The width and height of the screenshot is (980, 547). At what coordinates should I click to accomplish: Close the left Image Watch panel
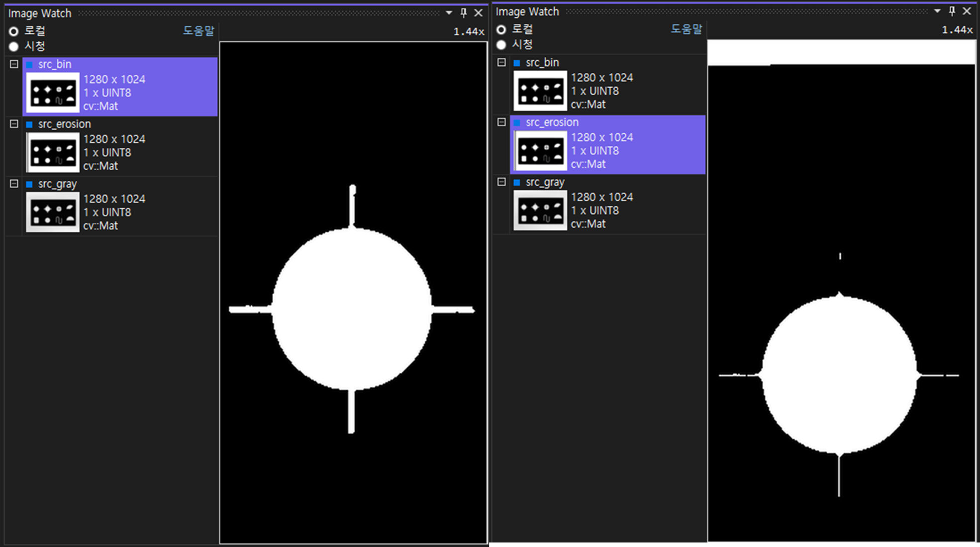(x=478, y=13)
